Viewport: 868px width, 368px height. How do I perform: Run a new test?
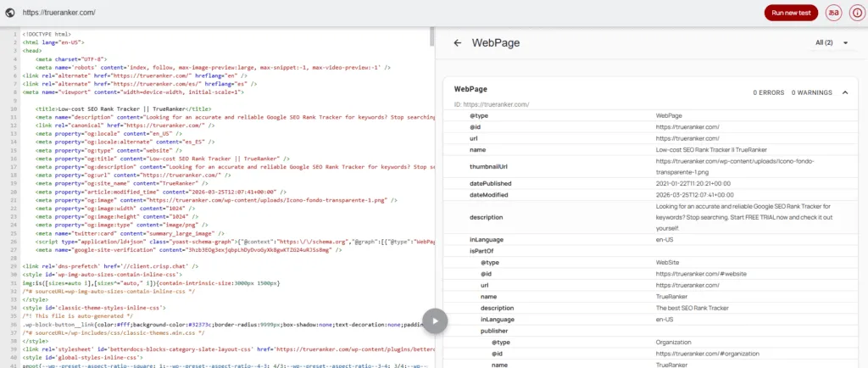[791, 13]
